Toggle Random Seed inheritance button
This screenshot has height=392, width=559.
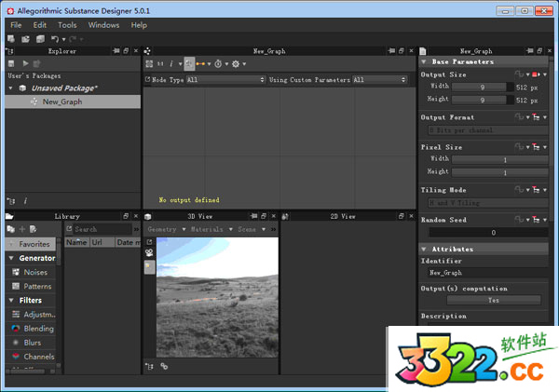(x=536, y=220)
